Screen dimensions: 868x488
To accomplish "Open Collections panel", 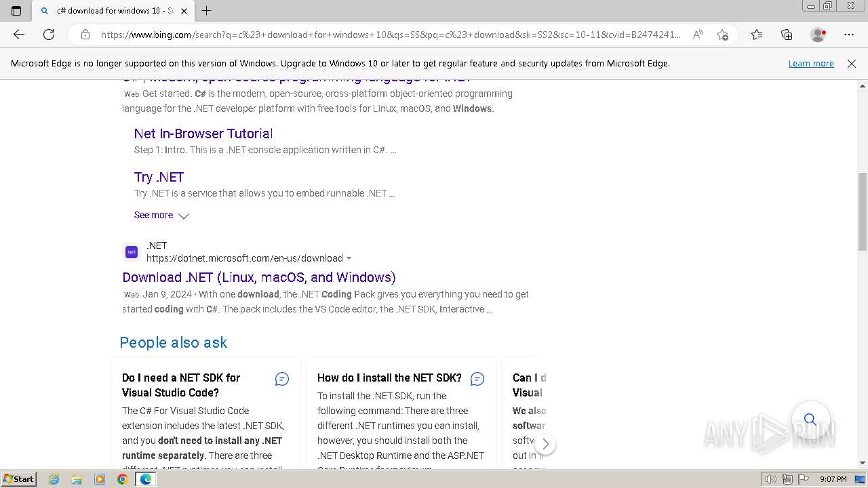I will [x=787, y=35].
